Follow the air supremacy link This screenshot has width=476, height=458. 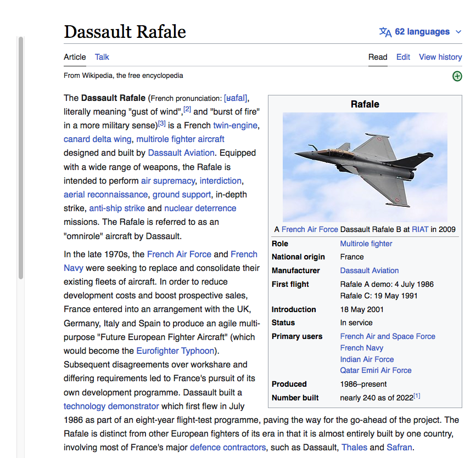[168, 181]
